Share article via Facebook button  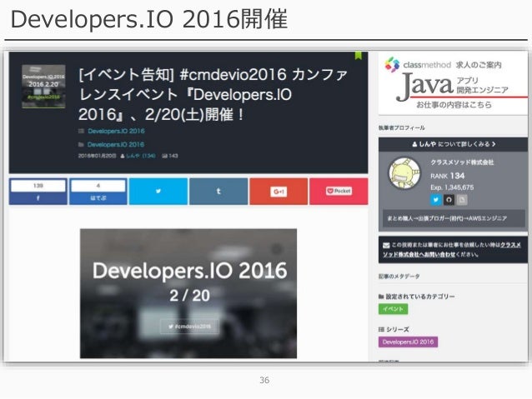click(x=38, y=192)
